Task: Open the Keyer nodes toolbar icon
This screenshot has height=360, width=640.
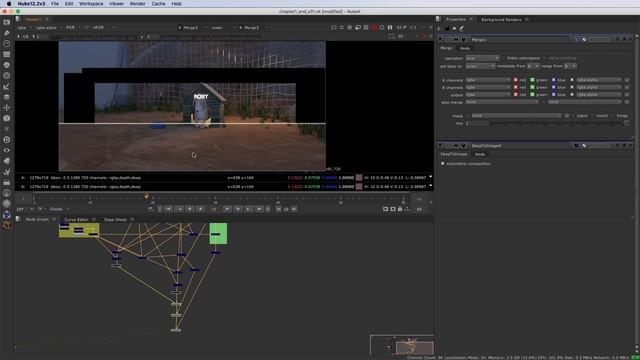Action: click(x=7, y=86)
